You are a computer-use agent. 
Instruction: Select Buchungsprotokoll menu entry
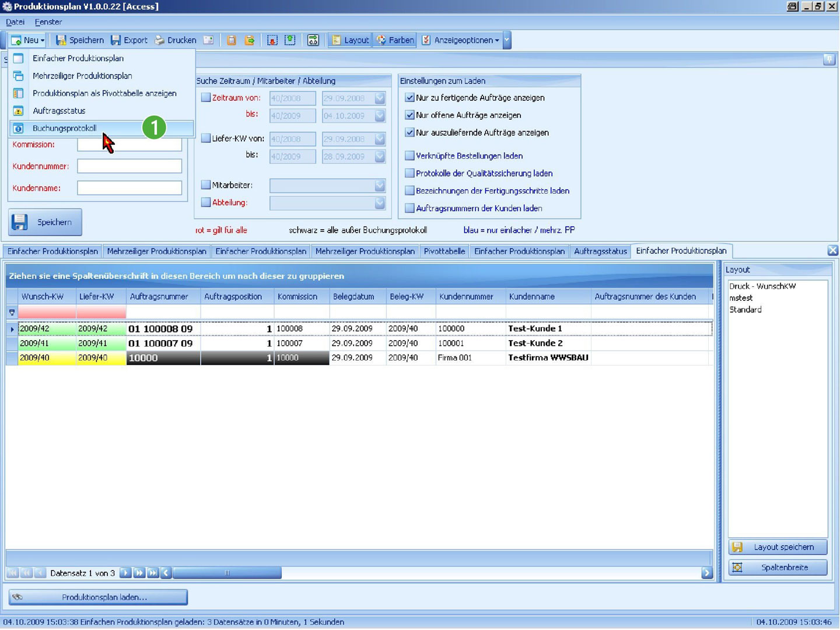point(101,128)
